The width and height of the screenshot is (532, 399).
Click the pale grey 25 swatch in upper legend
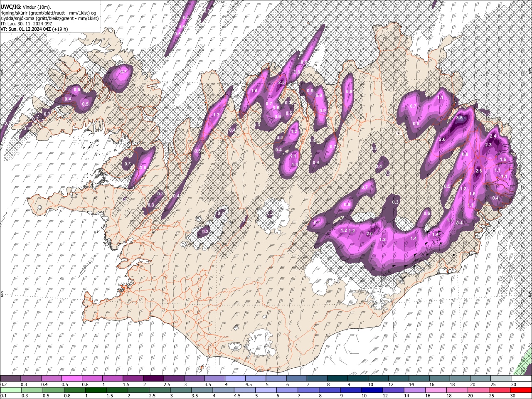(501, 379)
